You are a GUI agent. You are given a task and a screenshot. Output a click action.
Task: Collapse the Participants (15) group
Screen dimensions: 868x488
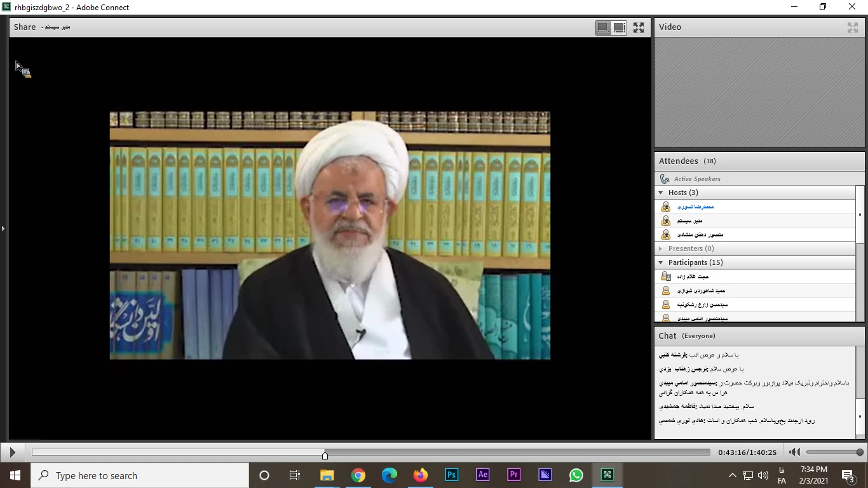point(661,262)
